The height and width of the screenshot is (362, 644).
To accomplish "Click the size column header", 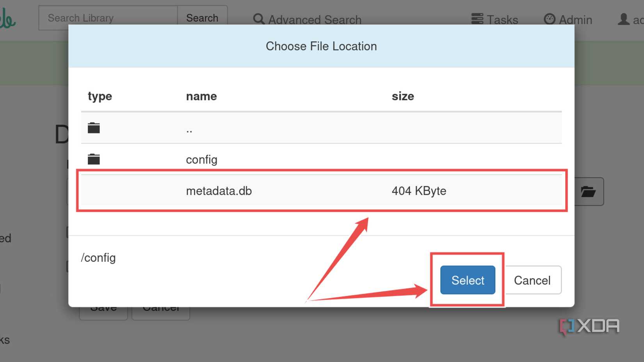I will point(403,96).
